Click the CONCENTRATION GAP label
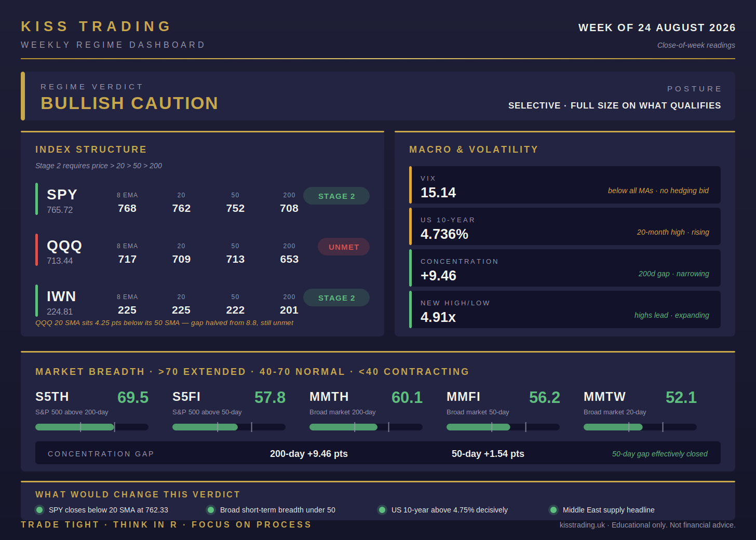This screenshot has width=756, height=540. click(x=101, y=454)
